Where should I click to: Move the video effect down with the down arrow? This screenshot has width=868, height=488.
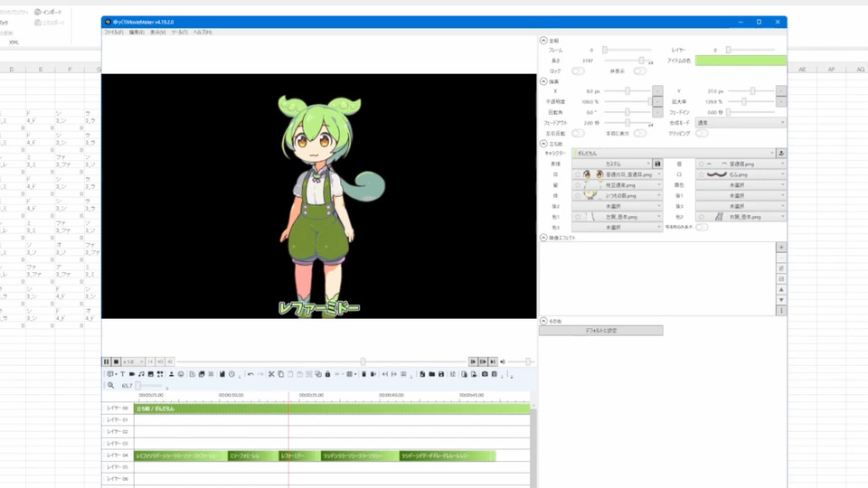pos(781,300)
